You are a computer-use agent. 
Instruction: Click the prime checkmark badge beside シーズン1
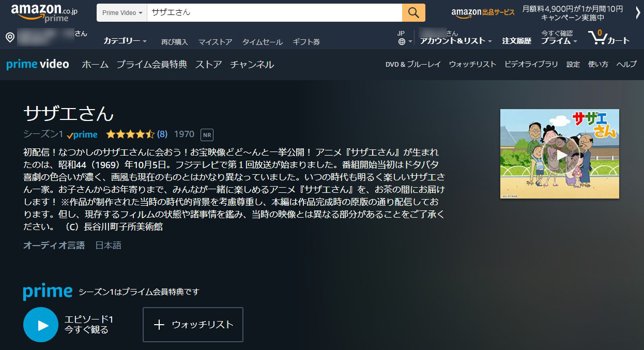coord(82,134)
